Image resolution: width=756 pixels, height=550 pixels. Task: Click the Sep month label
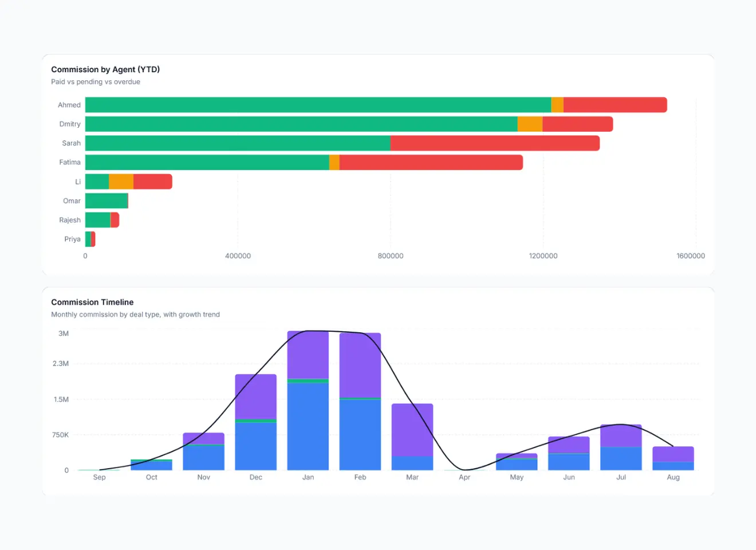99,477
